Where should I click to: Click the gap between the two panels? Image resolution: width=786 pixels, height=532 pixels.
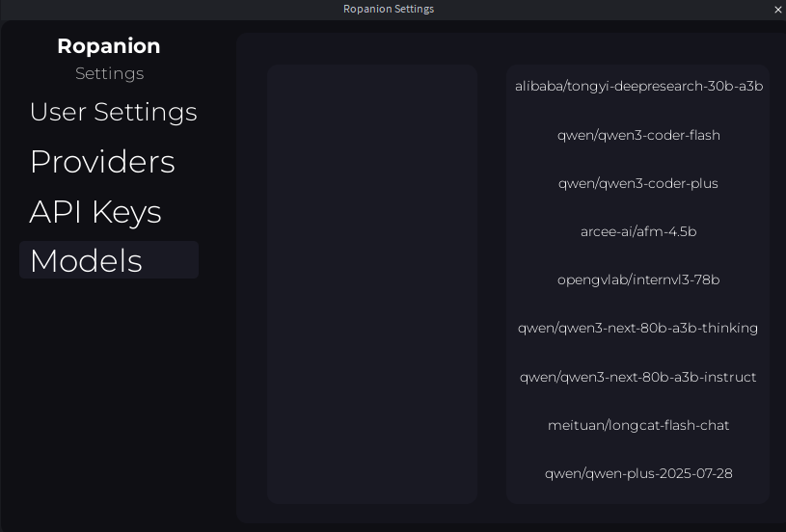[x=492, y=284]
